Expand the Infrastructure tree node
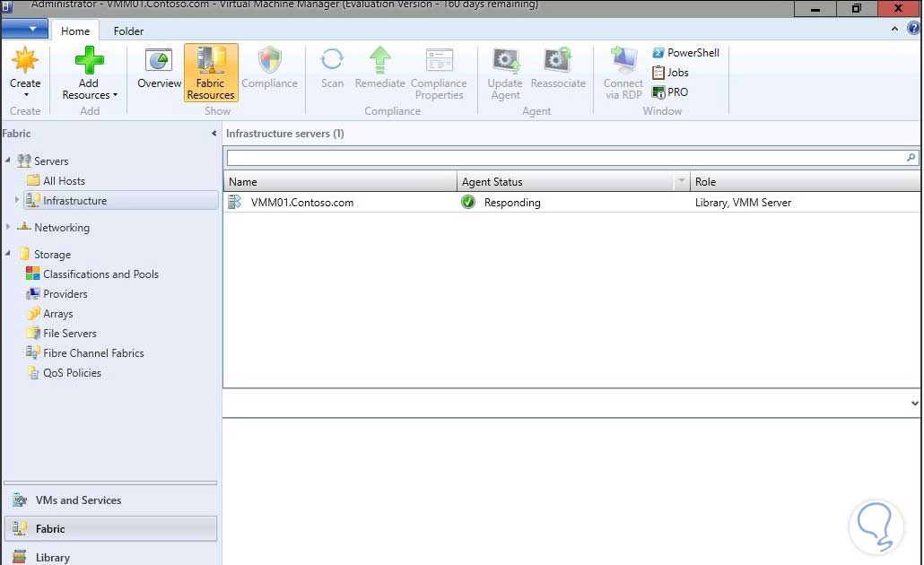 (16, 200)
